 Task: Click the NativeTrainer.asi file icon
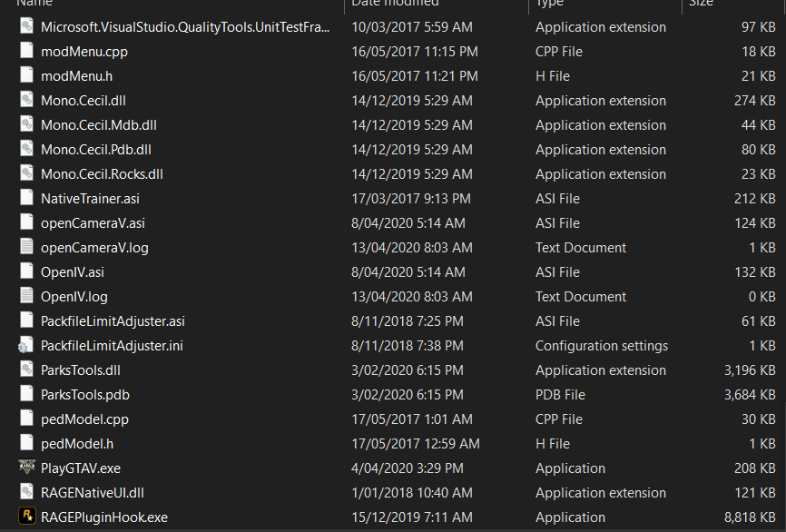click(x=26, y=199)
